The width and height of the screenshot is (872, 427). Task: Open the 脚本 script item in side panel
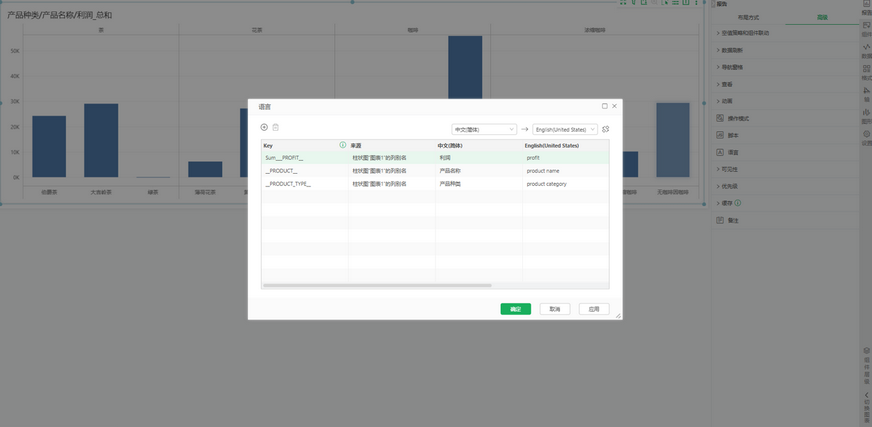[732, 135]
